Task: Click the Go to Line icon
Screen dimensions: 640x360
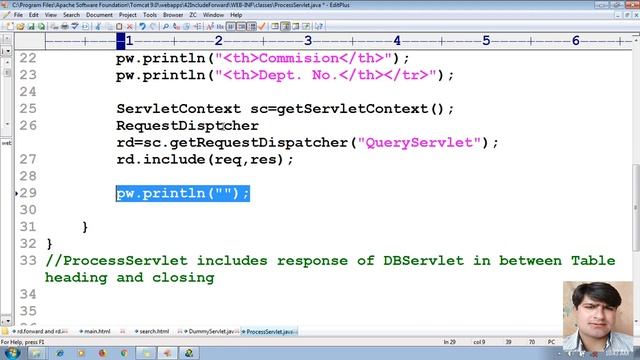Action: (x=198, y=27)
